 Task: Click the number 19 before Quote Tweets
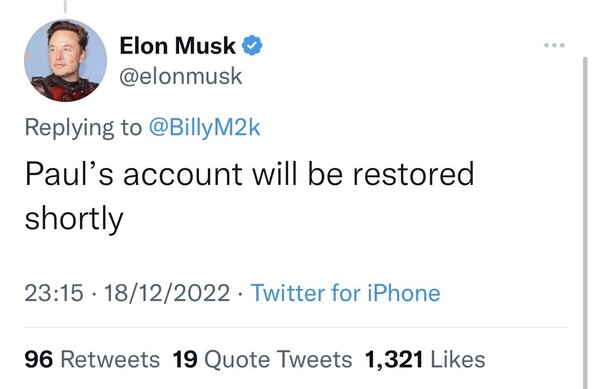click(x=185, y=359)
